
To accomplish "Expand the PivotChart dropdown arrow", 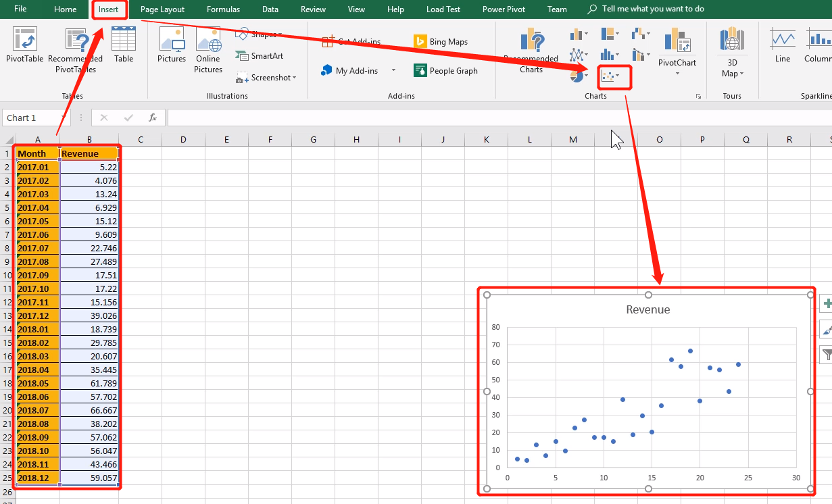I will (677, 74).
